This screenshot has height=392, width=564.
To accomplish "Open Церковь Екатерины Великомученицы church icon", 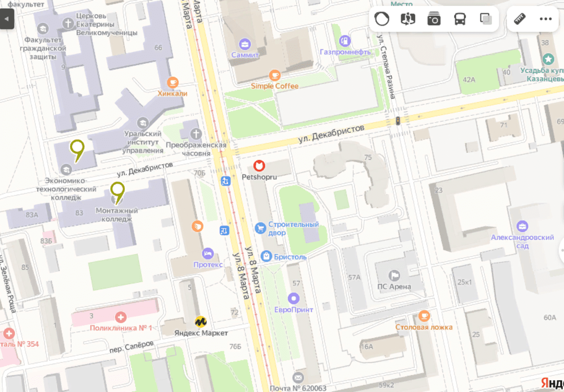I will click(68, 23).
